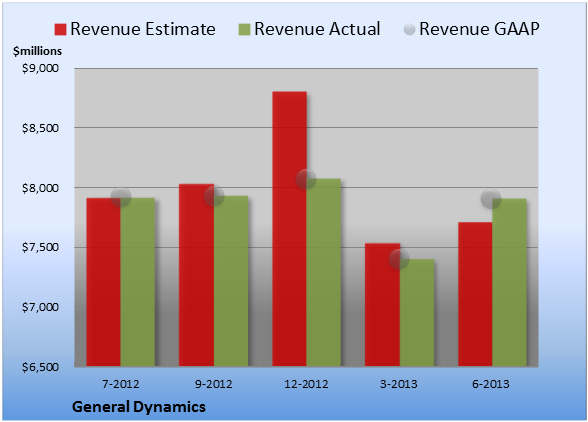Click the GAAP marker dot for 3-2013

pos(399,259)
